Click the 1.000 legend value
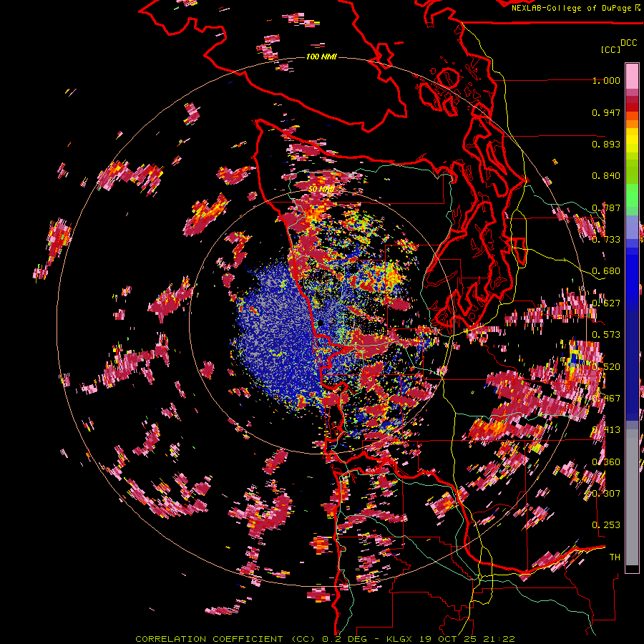 (606, 80)
